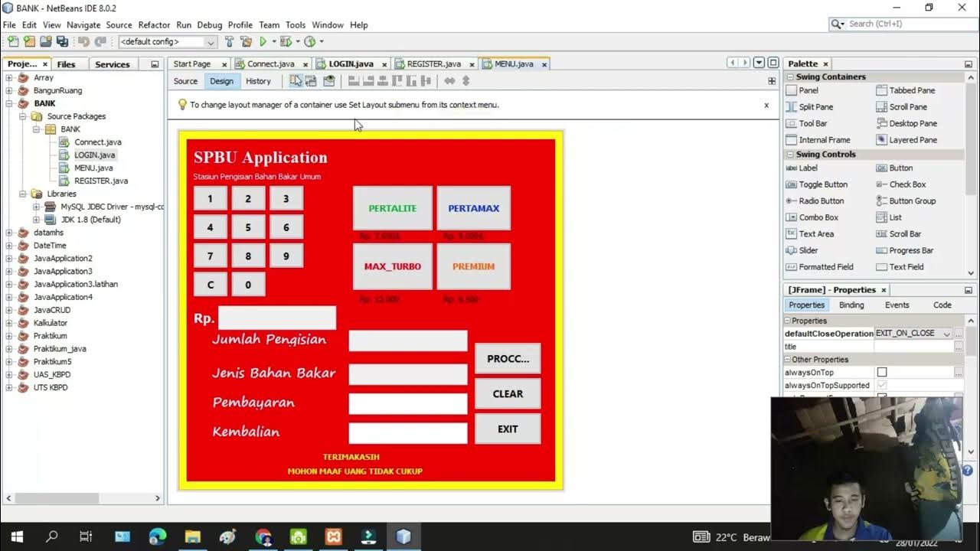The image size is (980, 551).
Task: Click the Preview Design icon
Action: [x=329, y=81]
